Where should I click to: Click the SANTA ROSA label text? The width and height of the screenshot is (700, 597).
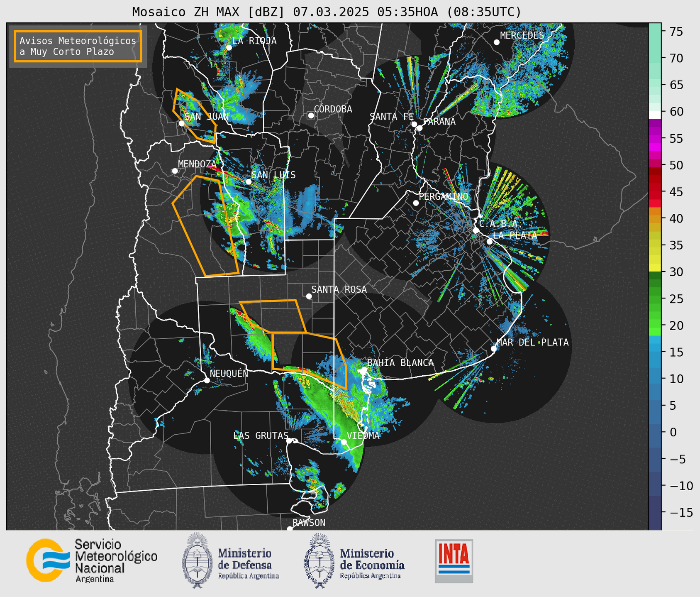pos(339,289)
